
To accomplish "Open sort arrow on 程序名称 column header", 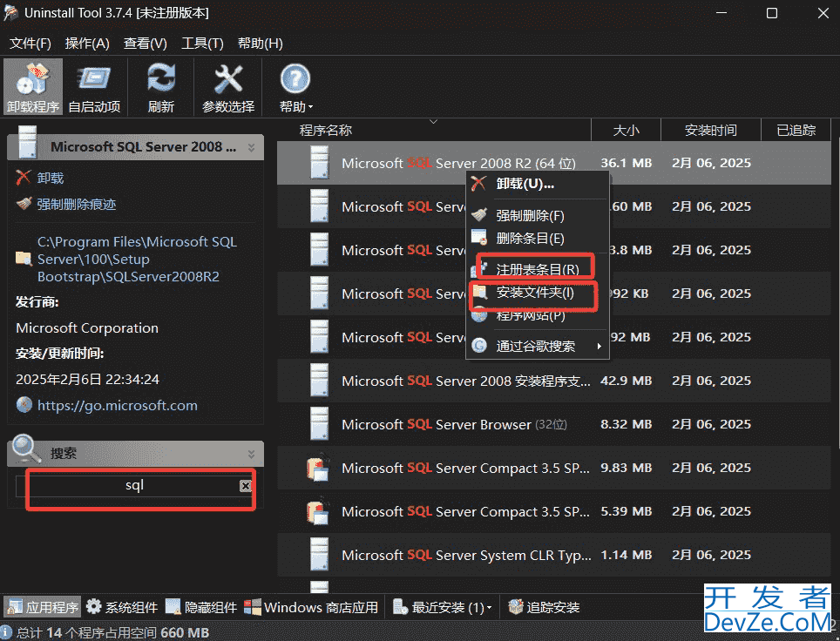I will 433,123.
